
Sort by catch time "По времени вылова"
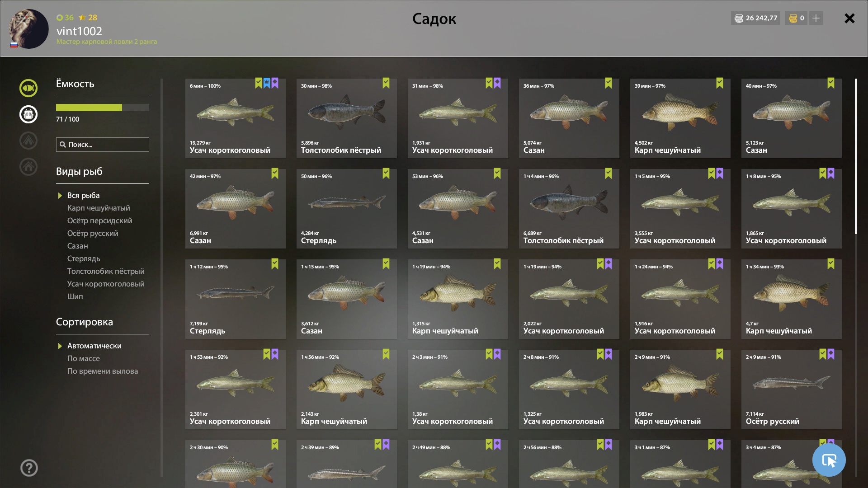pyautogui.click(x=103, y=371)
